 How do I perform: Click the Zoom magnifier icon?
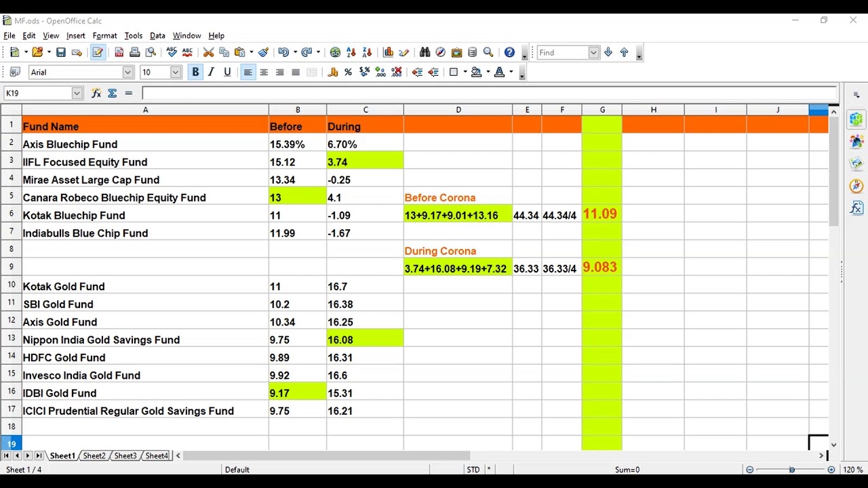click(488, 52)
